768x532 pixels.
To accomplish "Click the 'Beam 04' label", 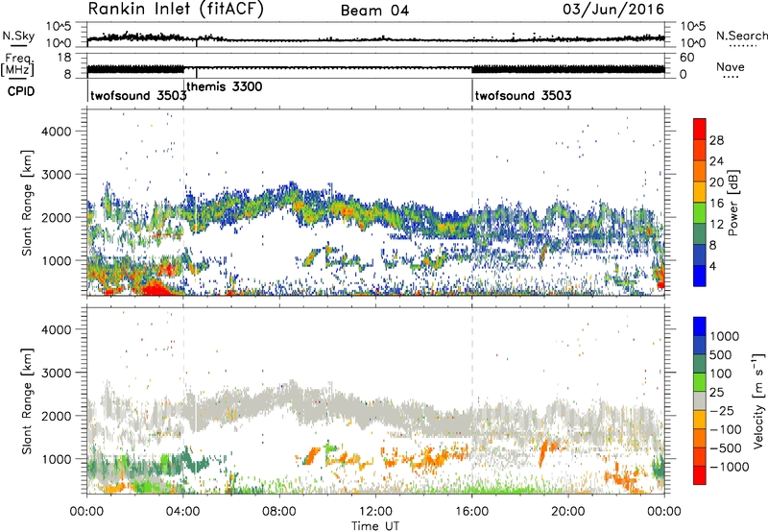I will [374, 11].
